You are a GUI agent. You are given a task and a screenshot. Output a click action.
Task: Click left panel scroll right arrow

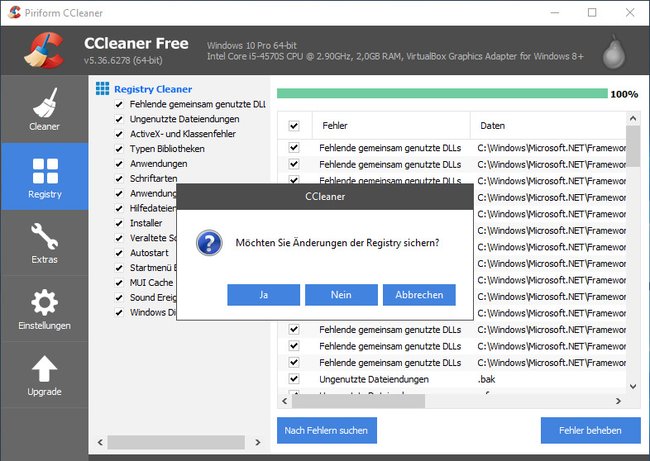tap(258, 442)
